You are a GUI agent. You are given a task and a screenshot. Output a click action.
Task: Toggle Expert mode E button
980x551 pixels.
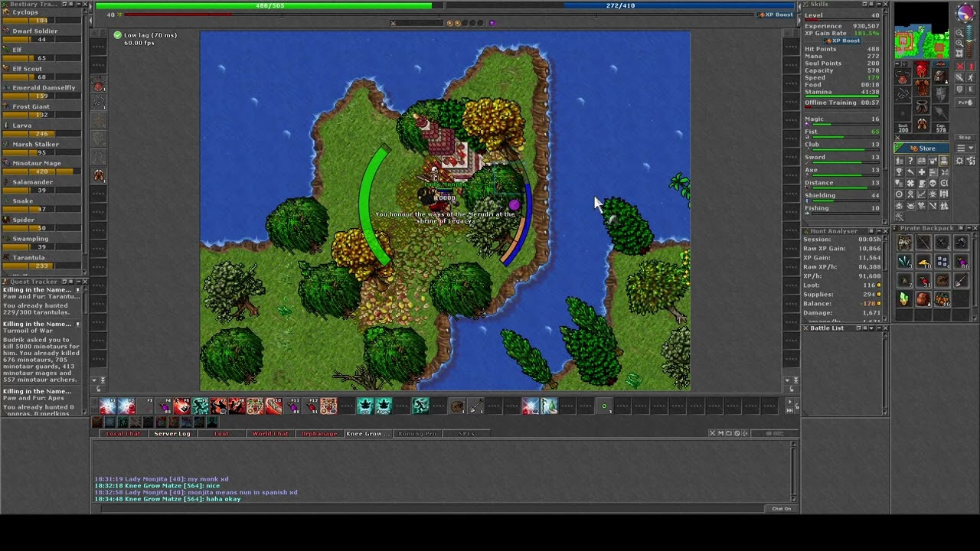point(970,90)
